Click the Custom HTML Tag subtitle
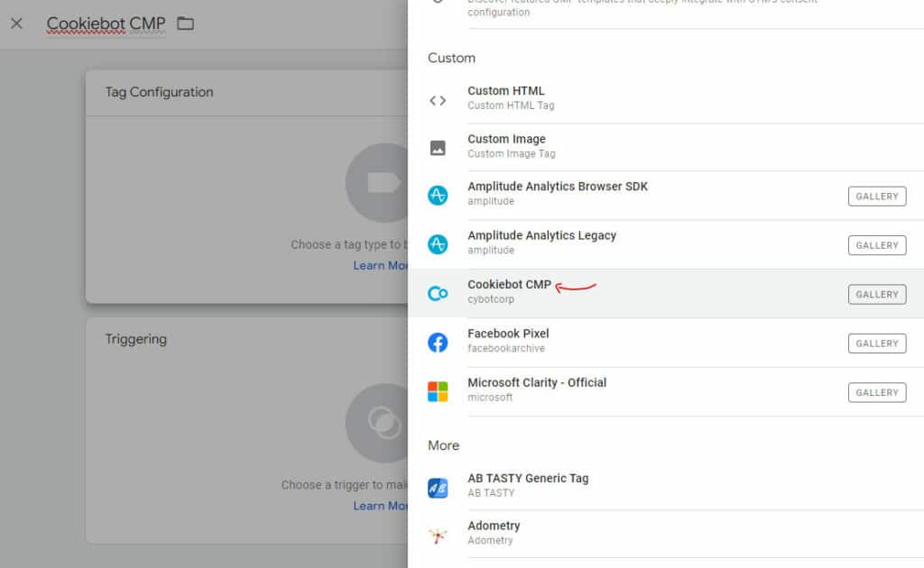This screenshot has height=568, width=924. (511, 105)
